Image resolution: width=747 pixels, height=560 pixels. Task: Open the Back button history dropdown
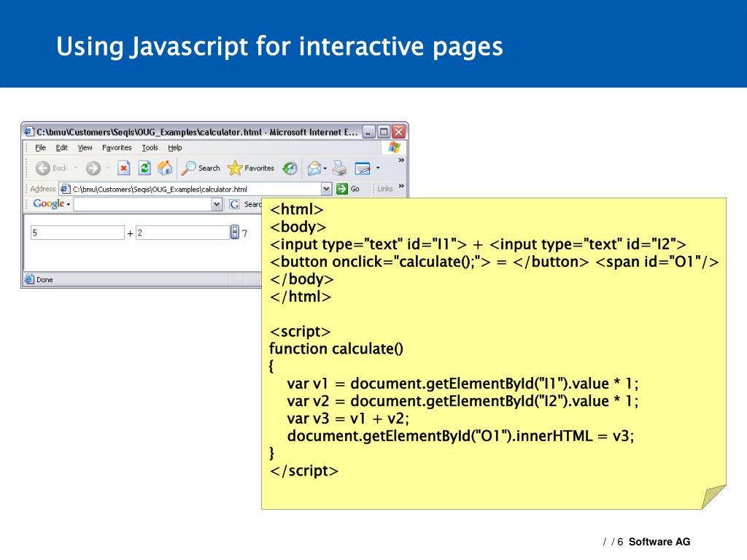click(76, 168)
